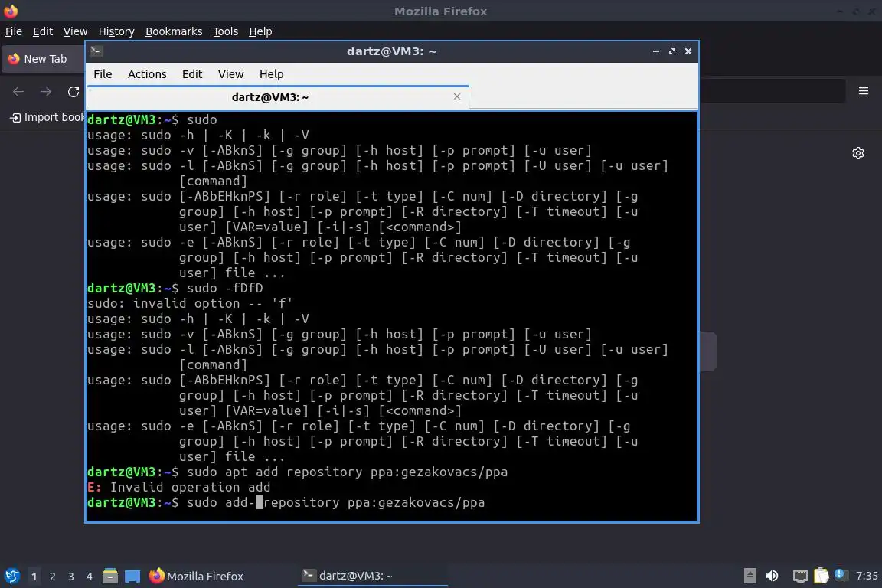Click the 'sudo add-repository ppa:gezakovacs/ppa' command line
The height and width of the screenshot is (588, 882).
(286, 502)
